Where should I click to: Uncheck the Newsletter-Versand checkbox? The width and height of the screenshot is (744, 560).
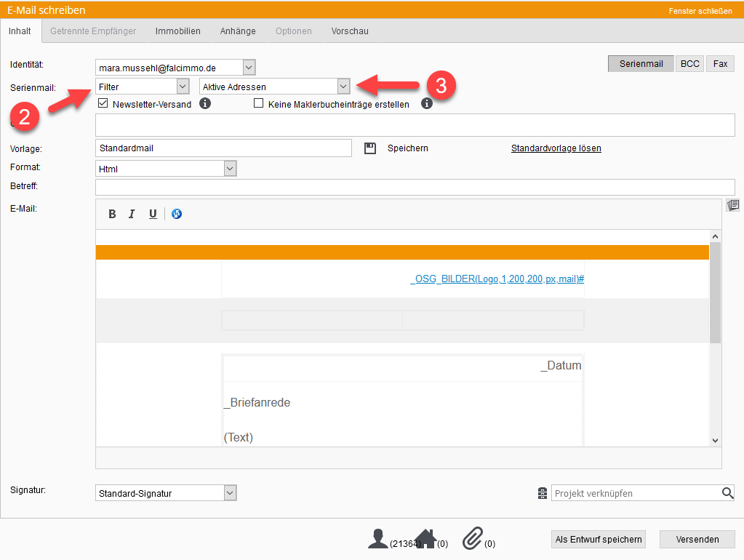103,104
